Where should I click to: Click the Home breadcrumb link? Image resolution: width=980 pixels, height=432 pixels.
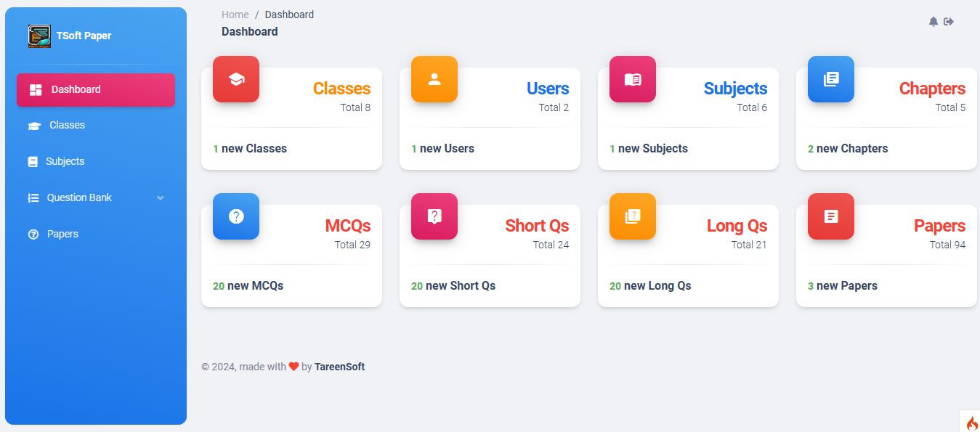[x=235, y=15]
